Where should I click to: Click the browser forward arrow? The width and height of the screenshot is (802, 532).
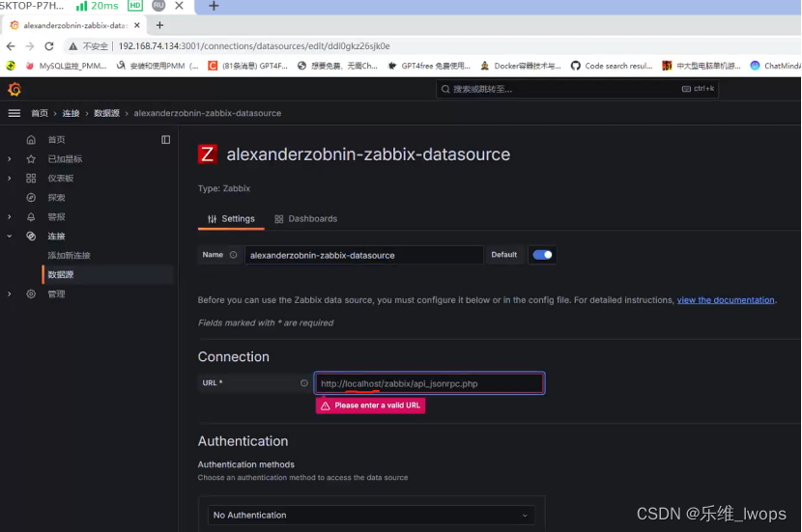(30, 46)
